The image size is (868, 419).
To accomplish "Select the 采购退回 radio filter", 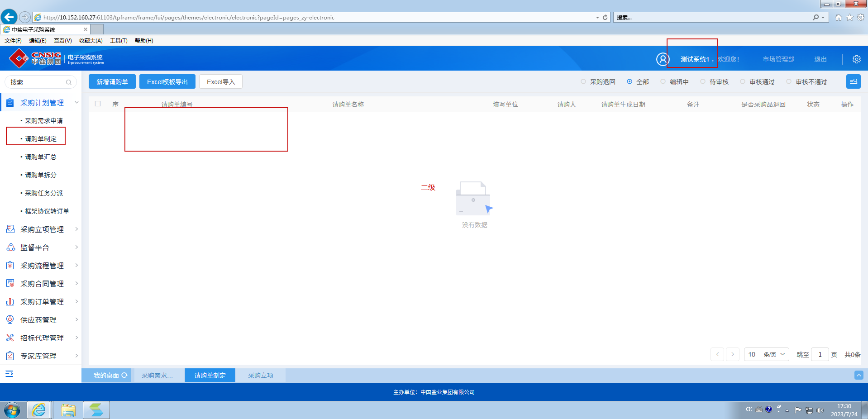I will point(583,81).
